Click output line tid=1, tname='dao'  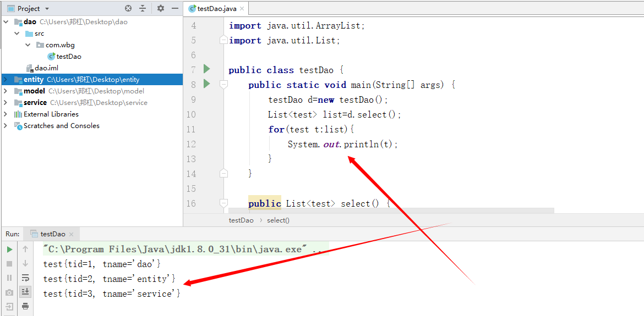[x=102, y=264]
